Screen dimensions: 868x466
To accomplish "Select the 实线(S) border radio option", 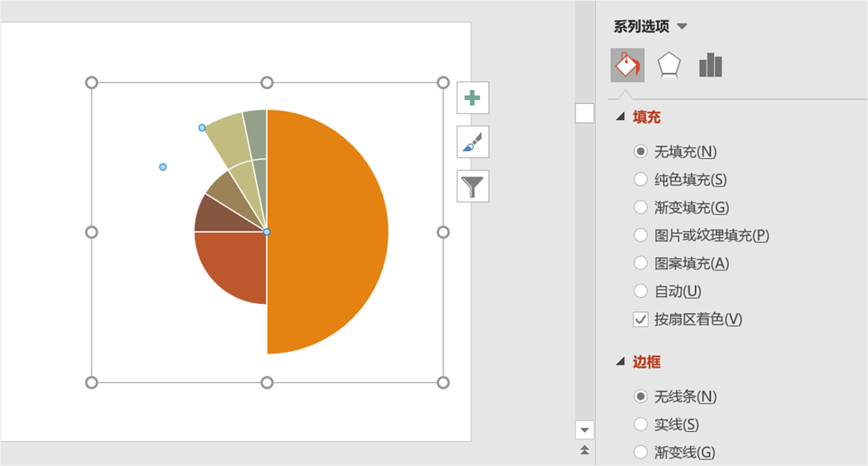I will (640, 424).
